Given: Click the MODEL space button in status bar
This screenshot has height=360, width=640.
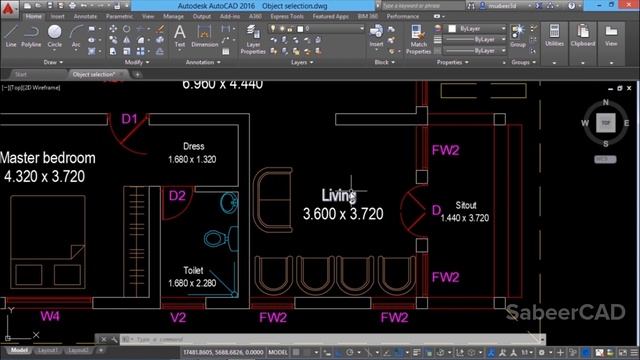Looking at the screenshot, I should coord(278,352).
